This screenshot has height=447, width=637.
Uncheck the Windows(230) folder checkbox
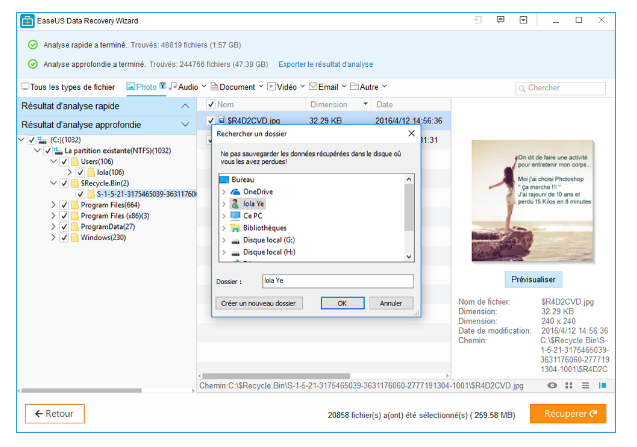tap(64, 238)
